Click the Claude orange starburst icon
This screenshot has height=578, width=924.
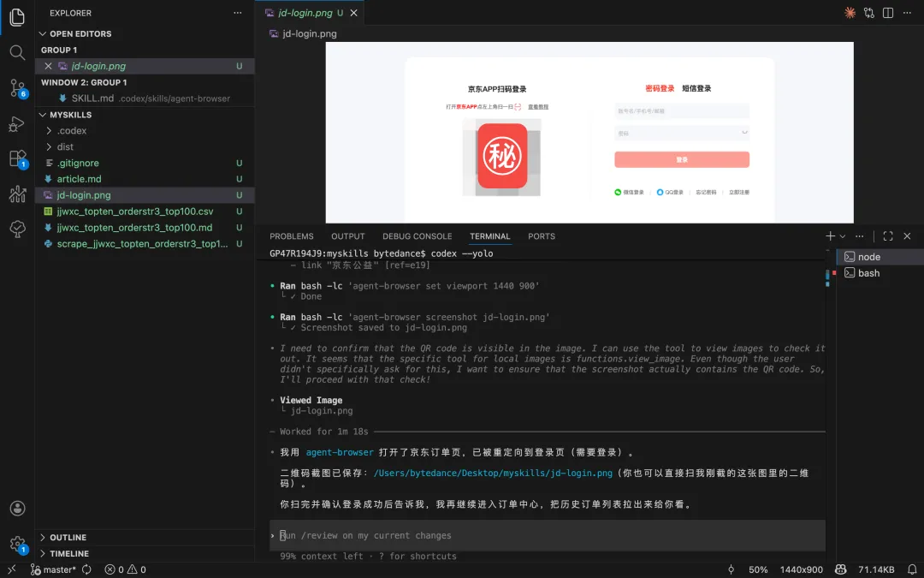(850, 13)
